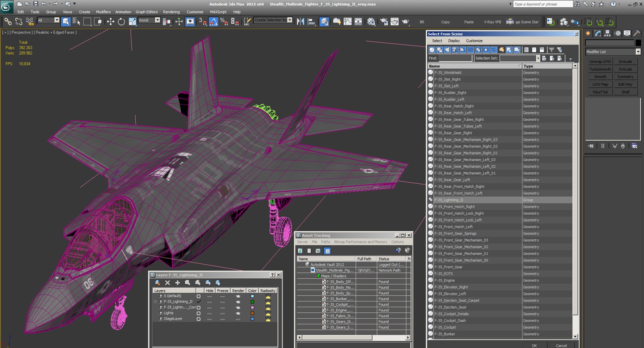The image size is (644, 348).
Task: Click OK in Select From Scene
Action: [534, 345]
